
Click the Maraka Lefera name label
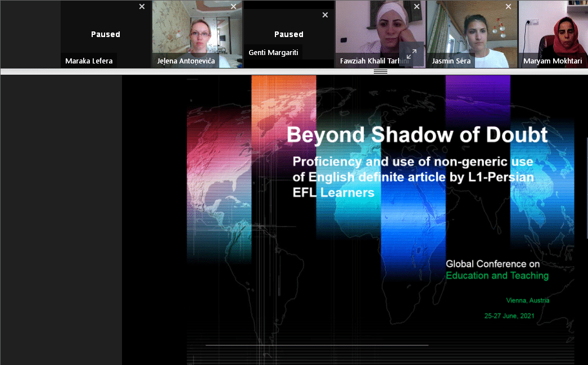89,61
